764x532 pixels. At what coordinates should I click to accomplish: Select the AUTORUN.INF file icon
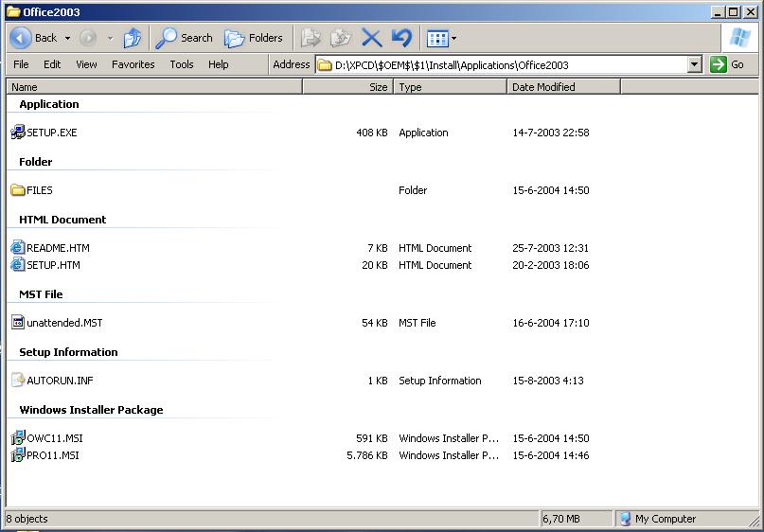[x=18, y=380]
